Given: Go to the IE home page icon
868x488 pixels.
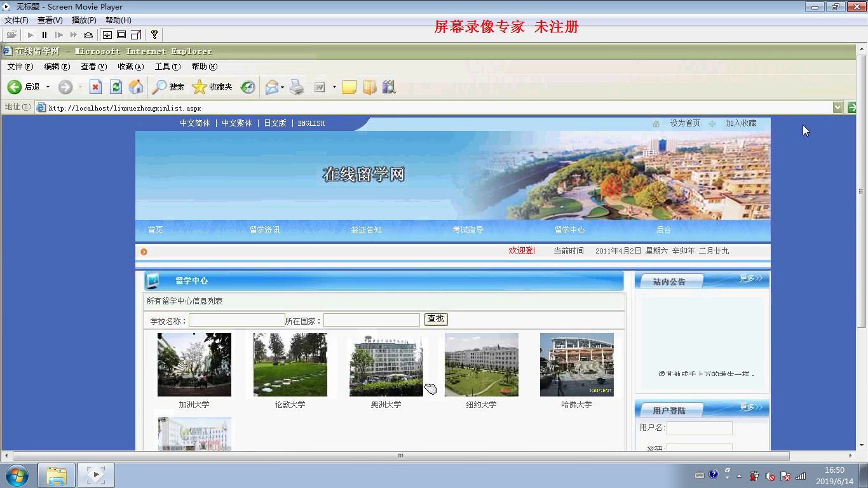Looking at the screenshot, I should click(136, 87).
